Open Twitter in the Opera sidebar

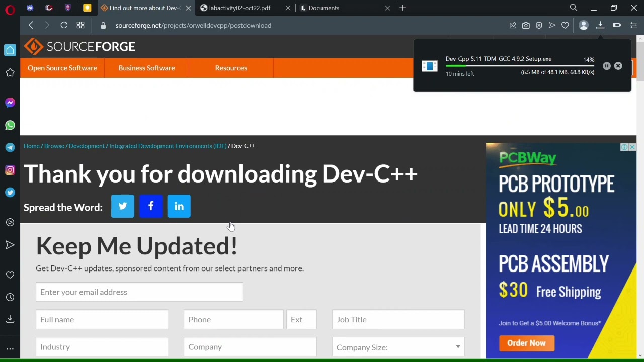pos(10,193)
